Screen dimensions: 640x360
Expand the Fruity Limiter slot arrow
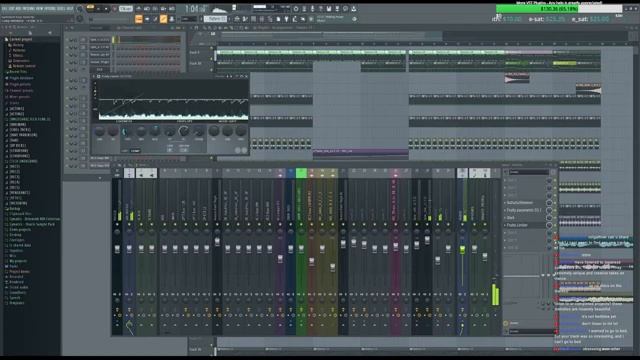click(x=505, y=225)
